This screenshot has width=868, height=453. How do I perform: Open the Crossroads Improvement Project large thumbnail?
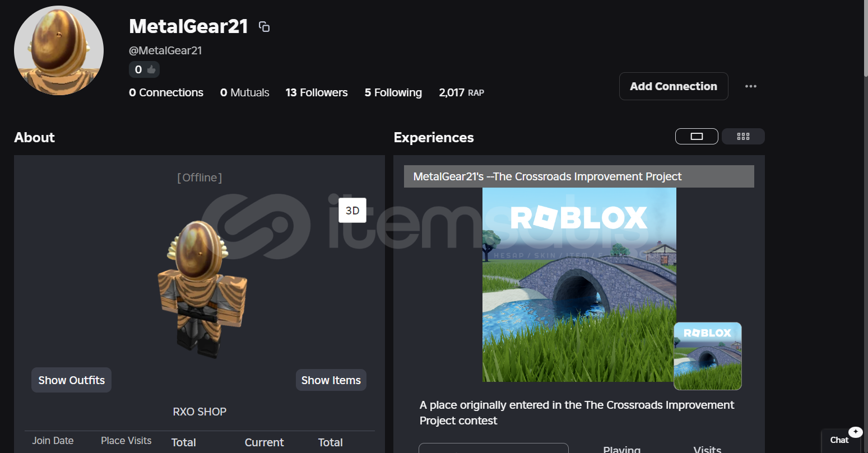(x=579, y=284)
